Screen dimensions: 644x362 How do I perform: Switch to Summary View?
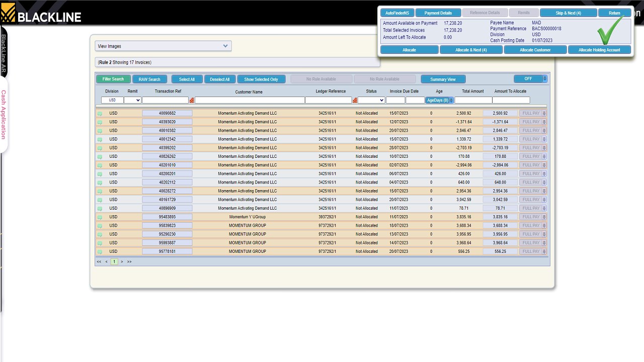[x=443, y=79]
